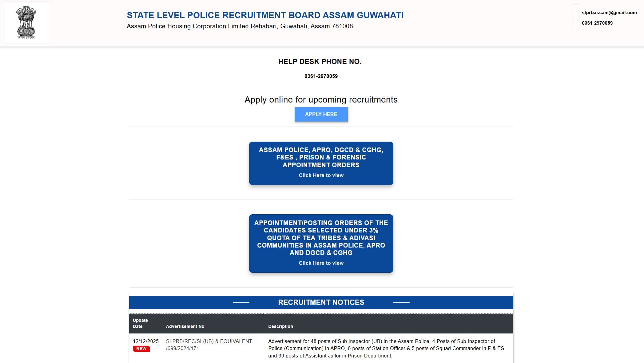View the Tea Tribes 3% quota appointment orders
Screen dimensions: 644x363
pos(321,263)
